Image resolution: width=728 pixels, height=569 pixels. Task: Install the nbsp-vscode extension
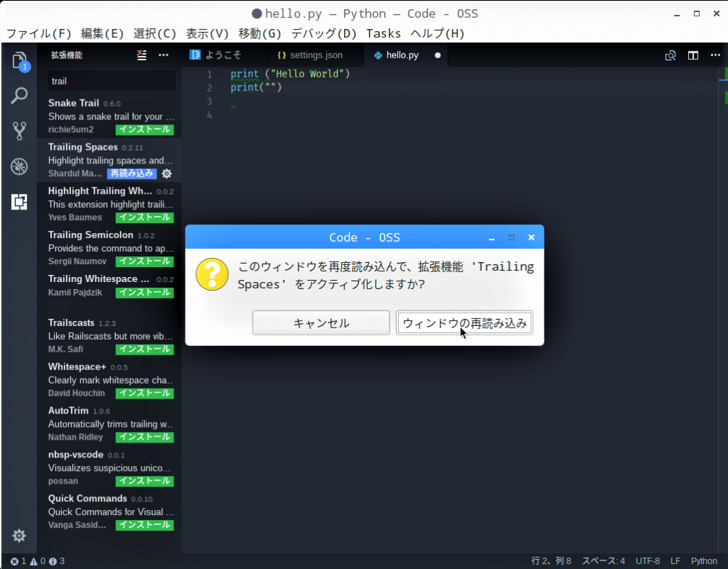pyautogui.click(x=145, y=482)
